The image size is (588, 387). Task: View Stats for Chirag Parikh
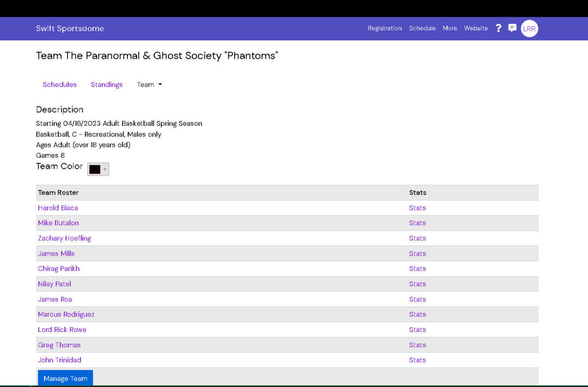(417, 269)
